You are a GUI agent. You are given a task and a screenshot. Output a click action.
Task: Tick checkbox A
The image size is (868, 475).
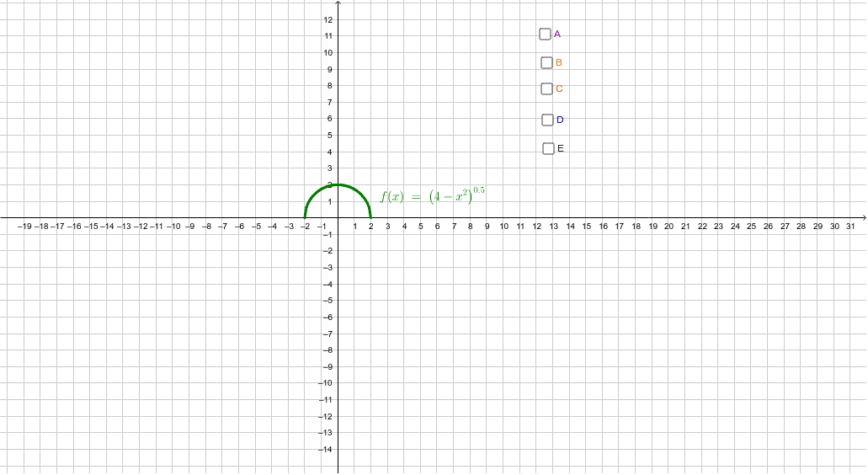pyautogui.click(x=545, y=35)
